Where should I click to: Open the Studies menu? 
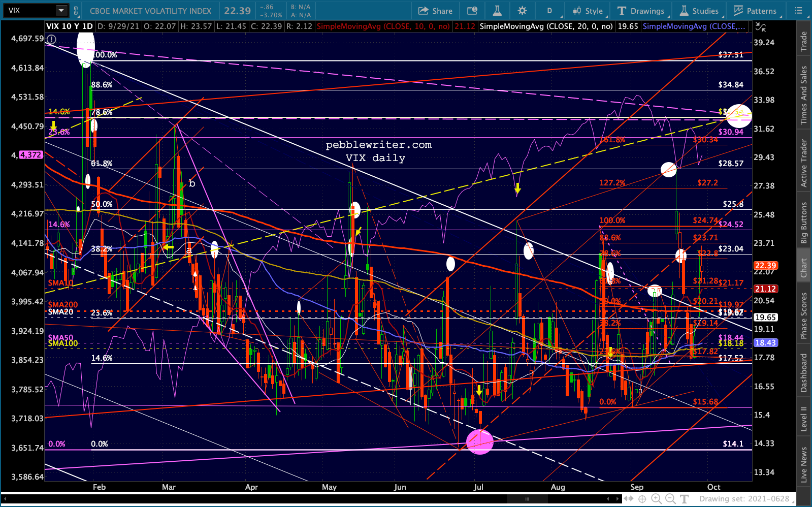(x=699, y=11)
